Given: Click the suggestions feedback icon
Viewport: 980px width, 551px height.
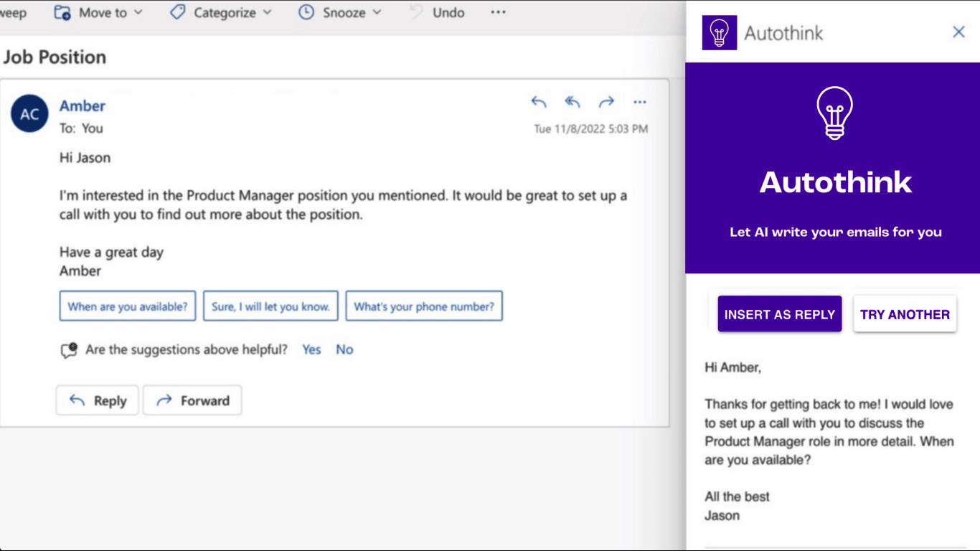Looking at the screenshot, I should 69,350.
